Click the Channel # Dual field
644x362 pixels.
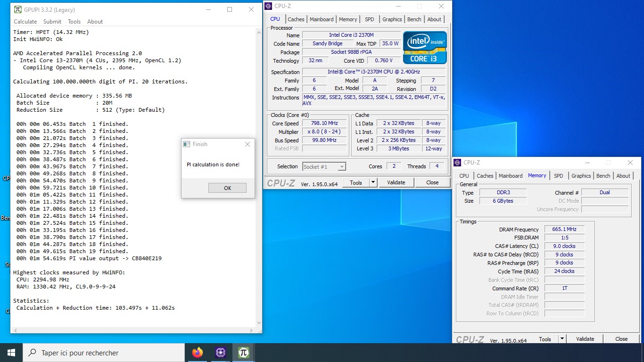tap(605, 192)
